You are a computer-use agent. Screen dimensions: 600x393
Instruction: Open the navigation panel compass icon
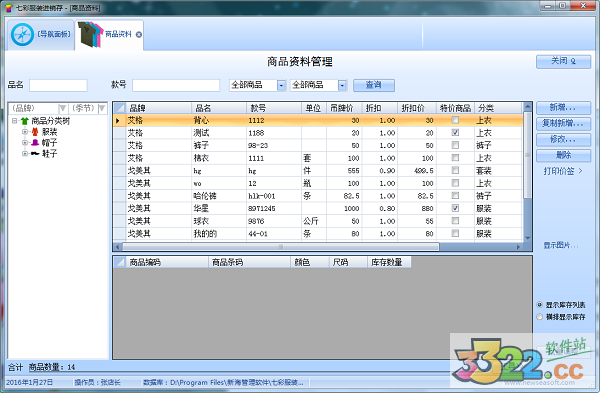click(23, 35)
